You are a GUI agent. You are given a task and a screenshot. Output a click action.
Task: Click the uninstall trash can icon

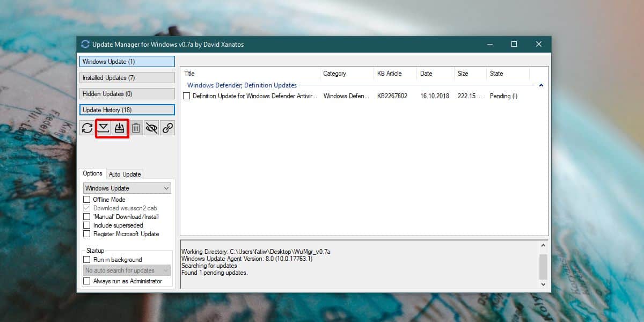[136, 128]
